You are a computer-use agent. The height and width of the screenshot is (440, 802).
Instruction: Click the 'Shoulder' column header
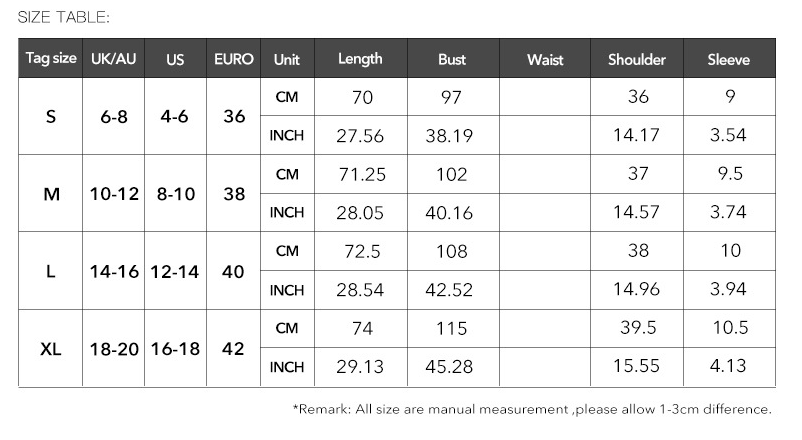(637, 59)
